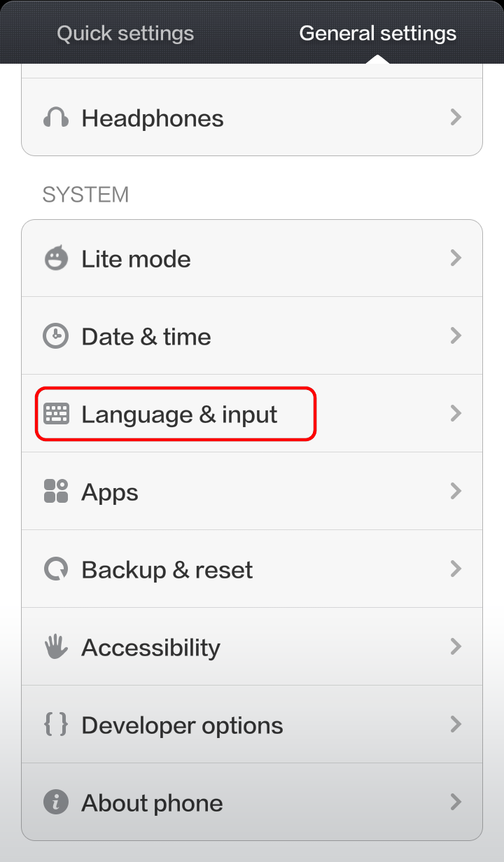
Task: Expand Headphones settings via its chevron
Action: (456, 118)
